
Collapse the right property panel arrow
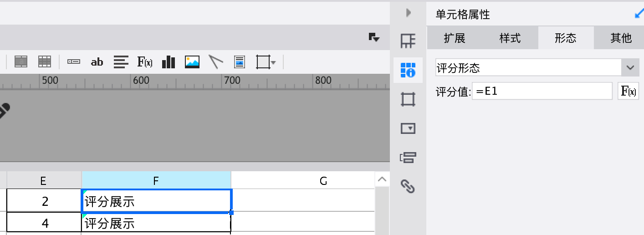[409, 14]
